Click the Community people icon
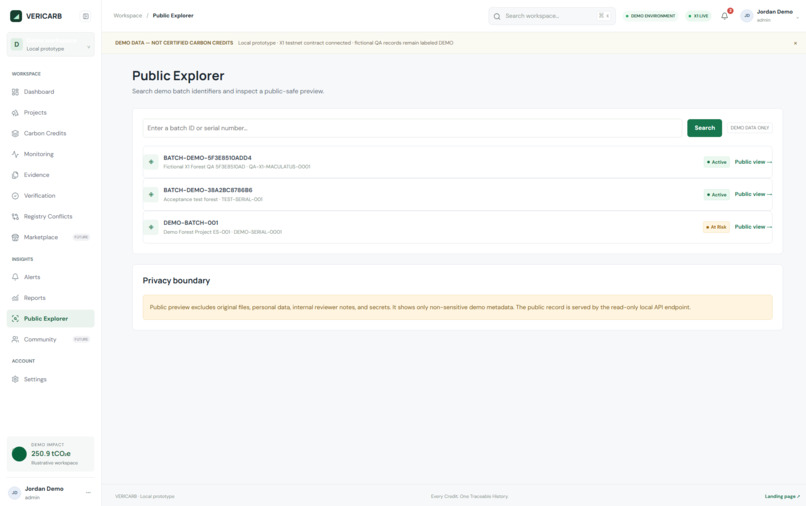806x506 pixels. pos(15,339)
